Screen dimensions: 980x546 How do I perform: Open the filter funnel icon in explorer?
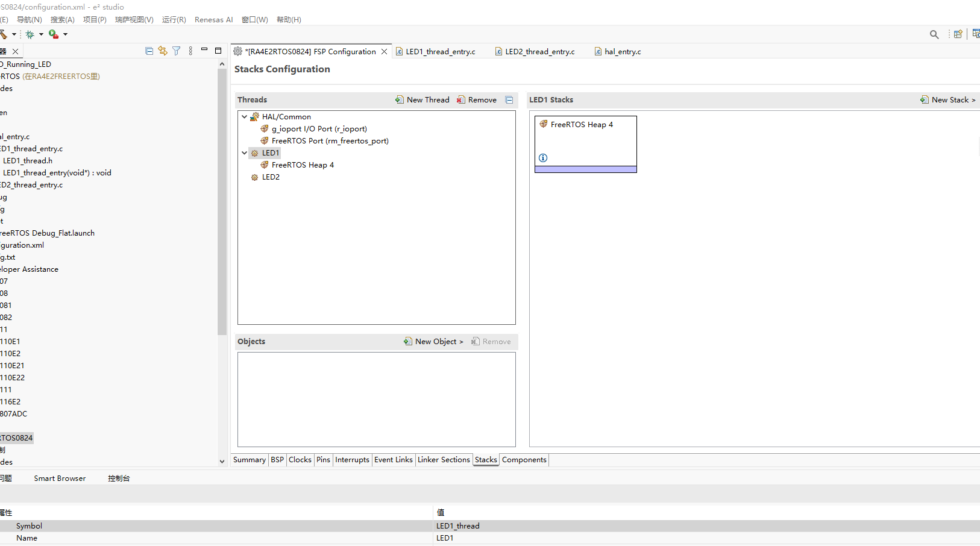pos(177,51)
